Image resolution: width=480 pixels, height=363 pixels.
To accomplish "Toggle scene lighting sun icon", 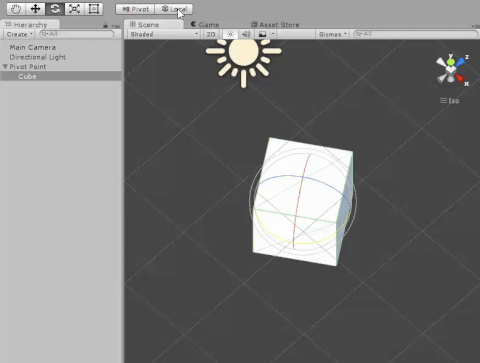I will [230, 34].
